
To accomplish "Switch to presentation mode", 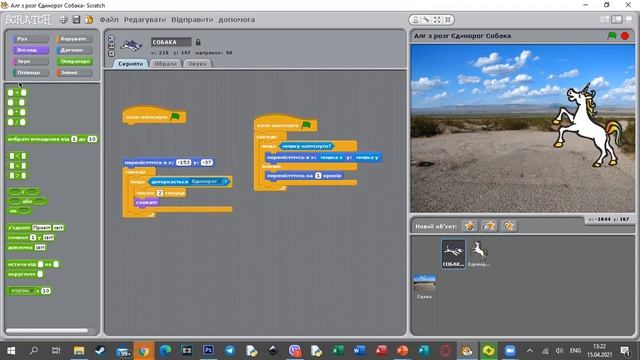I will click(x=629, y=20).
